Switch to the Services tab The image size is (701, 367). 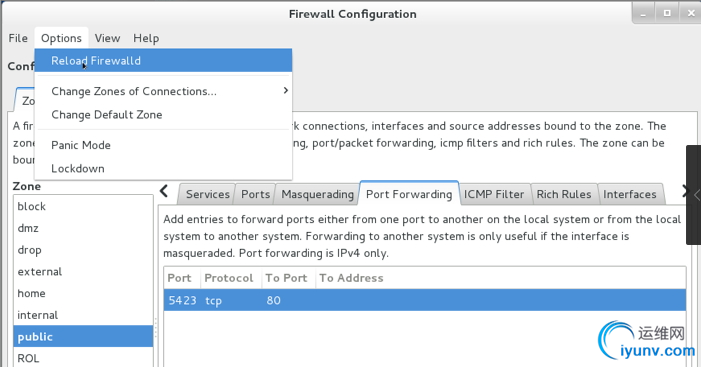pyautogui.click(x=207, y=194)
